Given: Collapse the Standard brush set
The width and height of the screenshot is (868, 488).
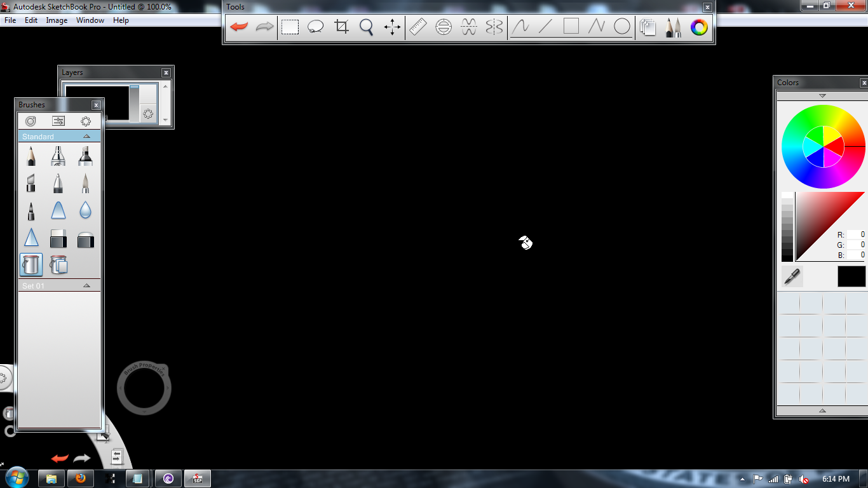Looking at the screenshot, I should 87,137.
